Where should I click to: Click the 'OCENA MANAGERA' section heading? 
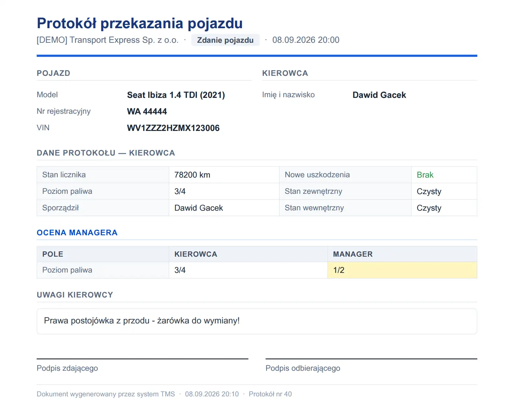77,233
